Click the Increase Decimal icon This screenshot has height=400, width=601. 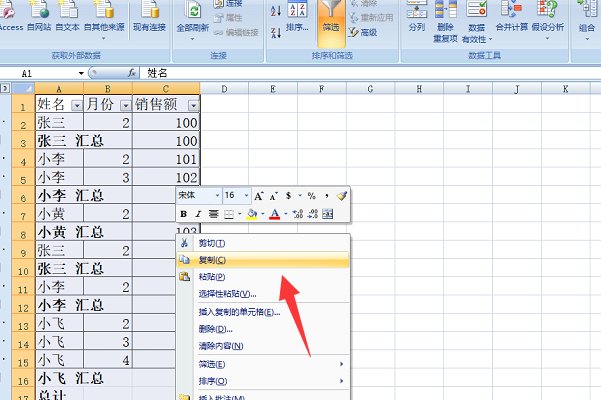[x=298, y=214]
